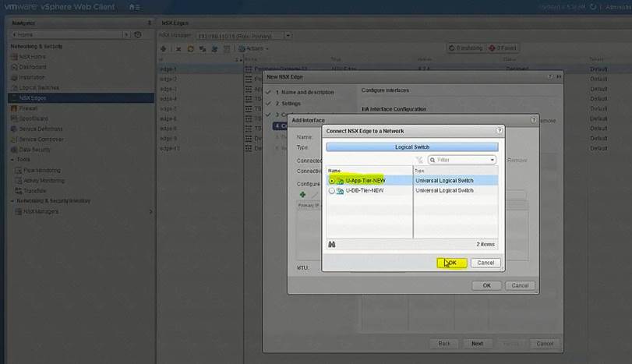This screenshot has width=632, height=364.
Task: Select the U-App-Tier-NEW radio button
Action: [x=332, y=180]
